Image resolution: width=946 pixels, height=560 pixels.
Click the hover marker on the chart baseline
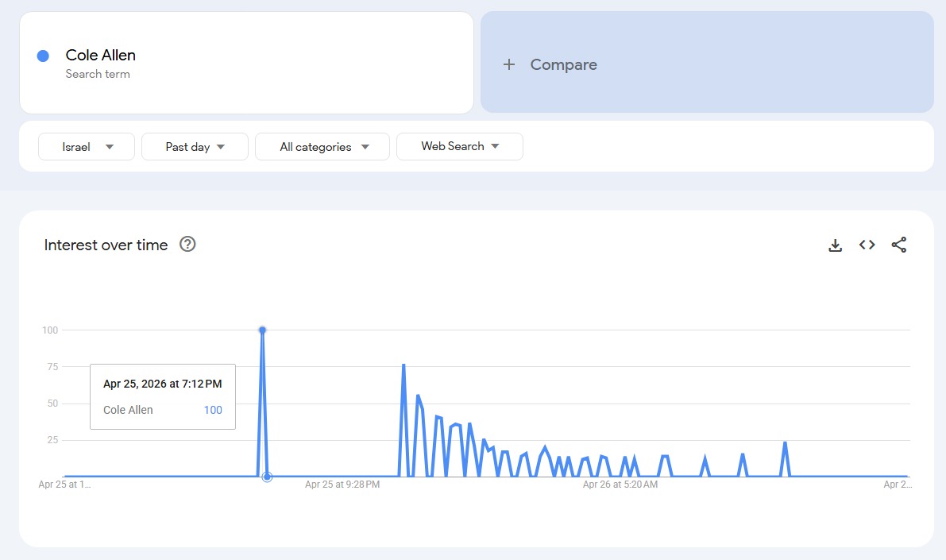point(267,477)
